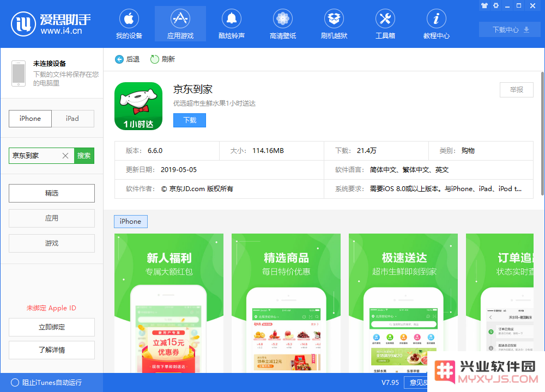
Task: Open 我的设备 from the top navigation
Action: (x=129, y=24)
